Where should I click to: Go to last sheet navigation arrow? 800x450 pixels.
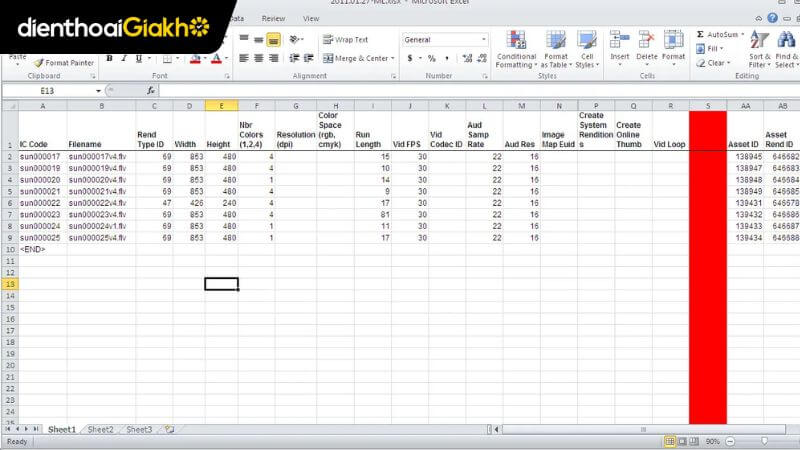point(35,429)
